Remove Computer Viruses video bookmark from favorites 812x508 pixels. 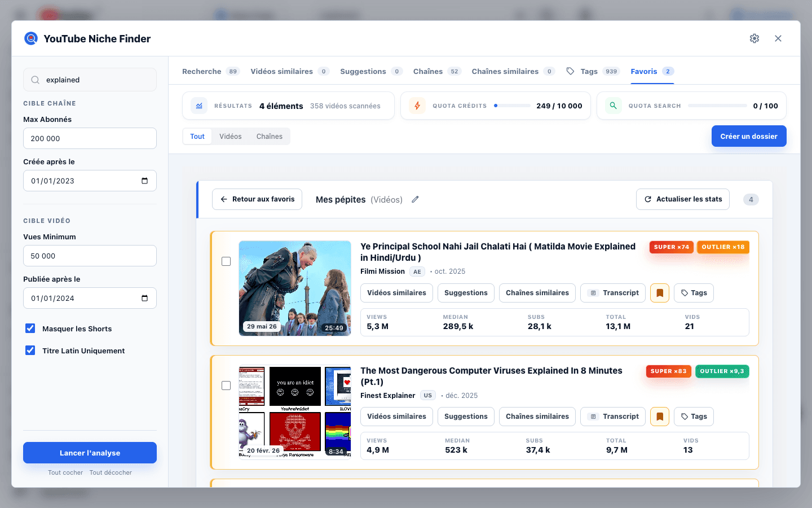point(660,417)
